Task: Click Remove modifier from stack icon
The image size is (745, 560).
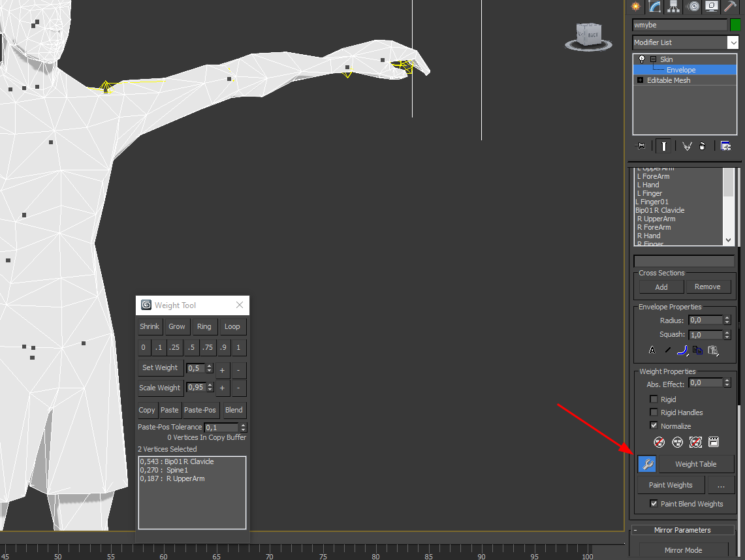Action: pos(703,146)
